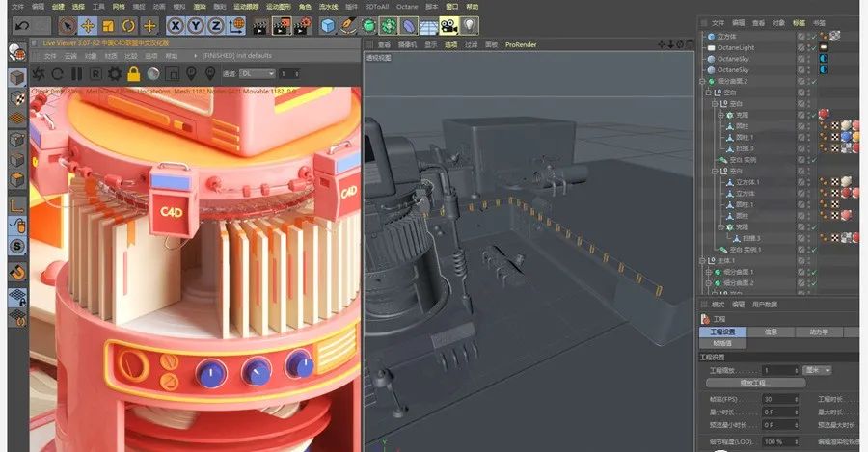Activate the Scale tool
The width and height of the screenshot is (868, 452).
coord(108,25)
